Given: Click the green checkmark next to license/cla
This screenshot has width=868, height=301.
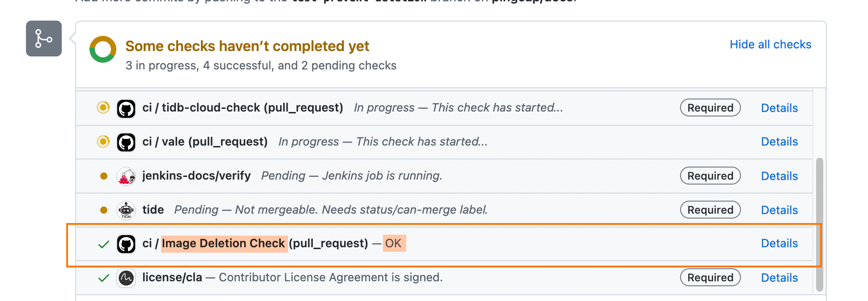Looking at the screenshot, I should click(x=103, y=278).
